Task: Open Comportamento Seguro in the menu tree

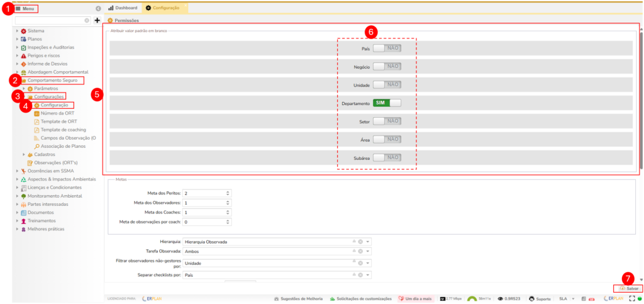Action: [52, 80]
